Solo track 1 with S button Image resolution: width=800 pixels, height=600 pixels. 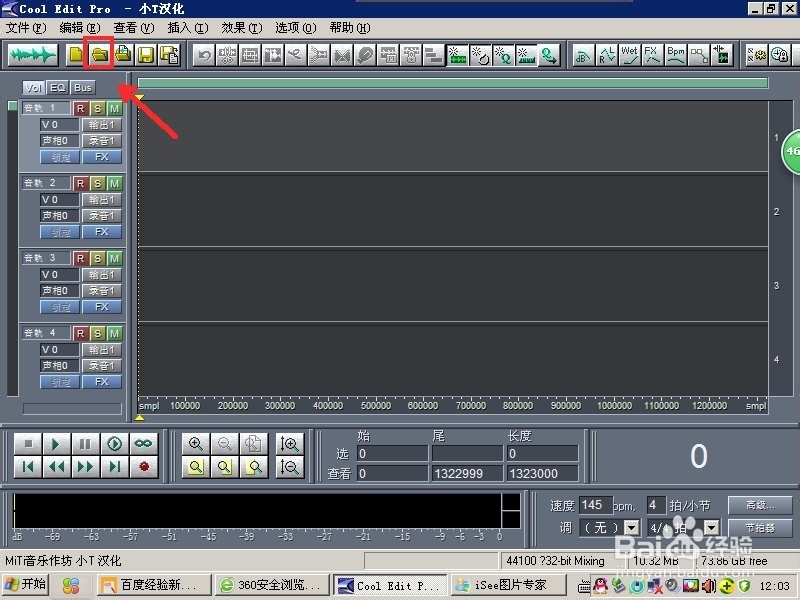coord(97,108)
